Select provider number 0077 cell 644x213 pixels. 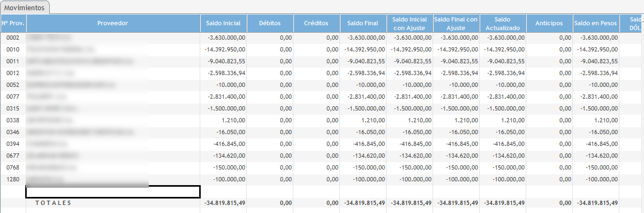(x=13, y=97)
